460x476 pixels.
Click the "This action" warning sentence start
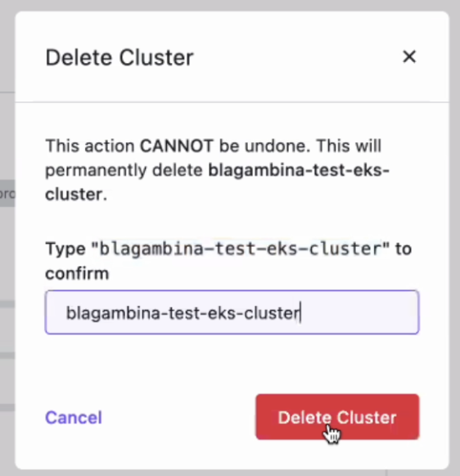coord(90,146)
